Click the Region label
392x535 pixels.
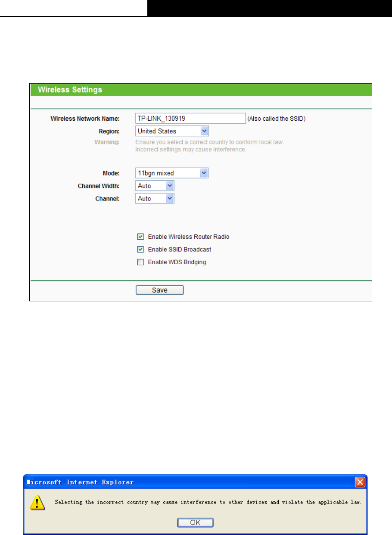pyautogui.click(x=109, y=131)
